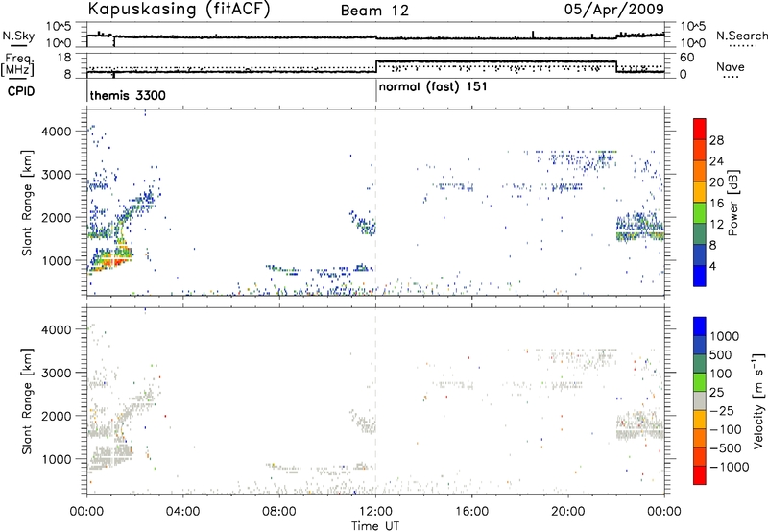This screenshot has height=532, width=768.
Task: Click the '4000' tick on power panel axis
Action: pyautogui.click(x=57, y=132)
